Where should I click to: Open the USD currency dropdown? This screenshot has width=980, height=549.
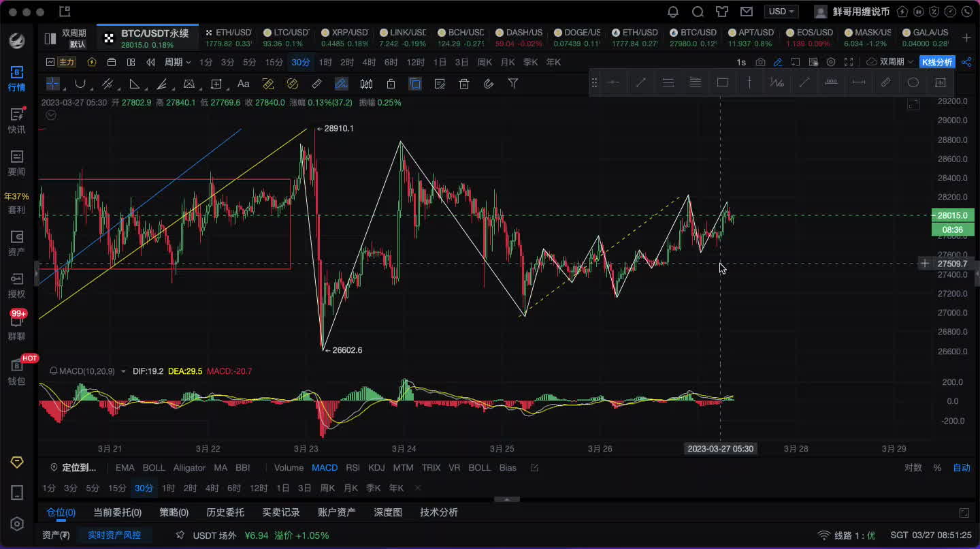coord(781,12)
